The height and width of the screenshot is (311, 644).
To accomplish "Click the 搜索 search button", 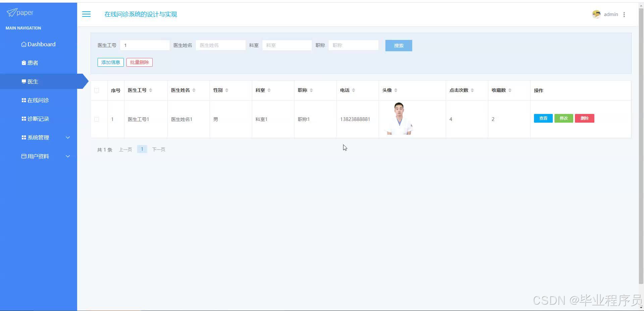I will [x=398, y=46].
